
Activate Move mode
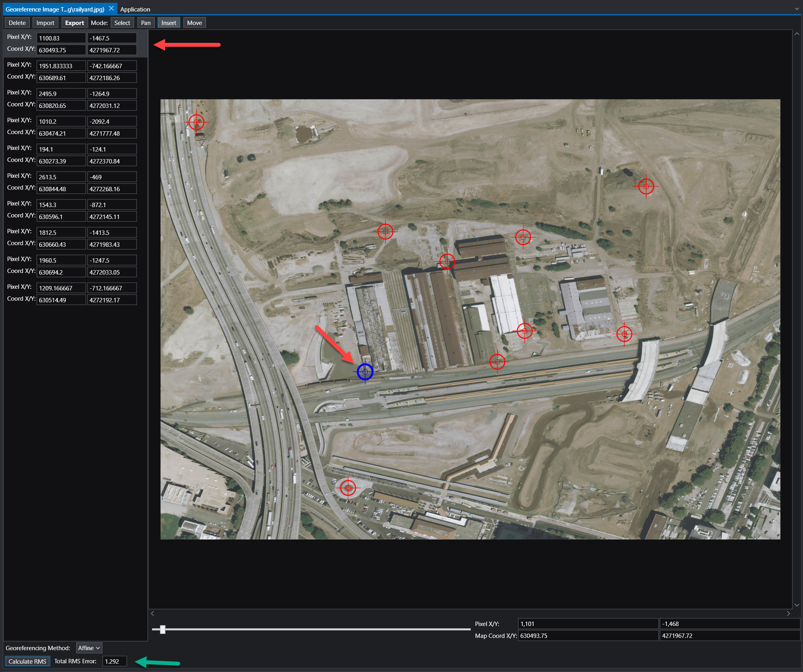tap(194, 23)
